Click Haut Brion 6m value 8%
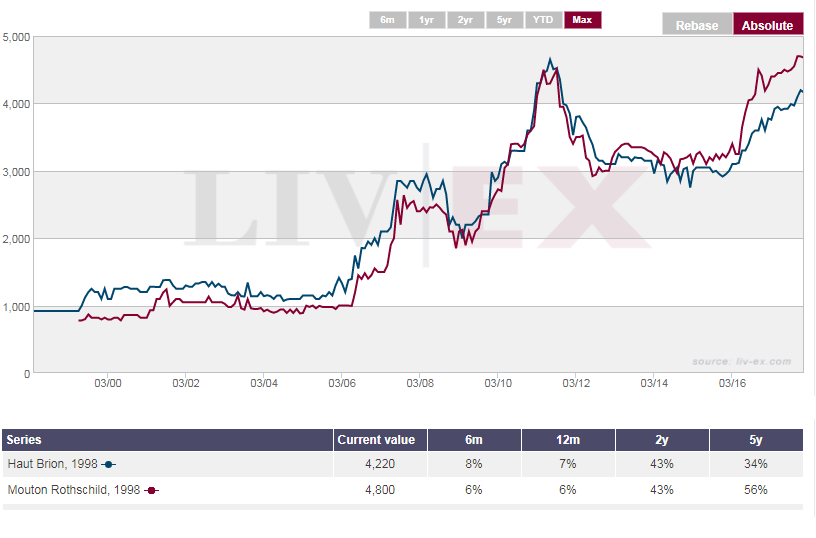The image size is (816, 538). tap(474, 464)
